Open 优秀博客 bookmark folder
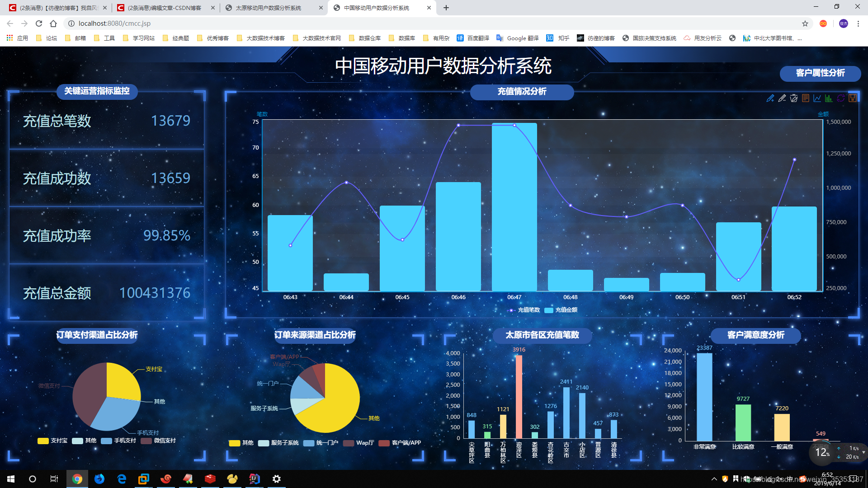Image resolution: width=868 pixels, height=488 pixels. (212, 38)
